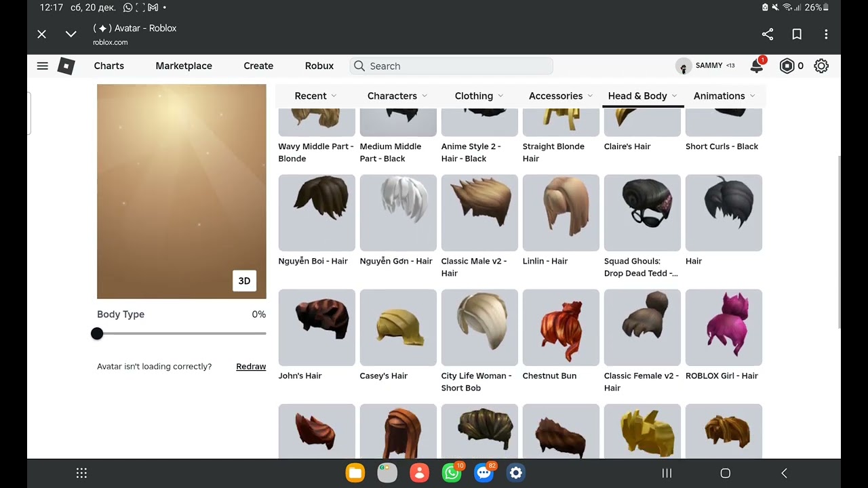Viewport: 868px width, 488px height.
Task: Open the Short Curls - Black link
Action: point(722,146)
